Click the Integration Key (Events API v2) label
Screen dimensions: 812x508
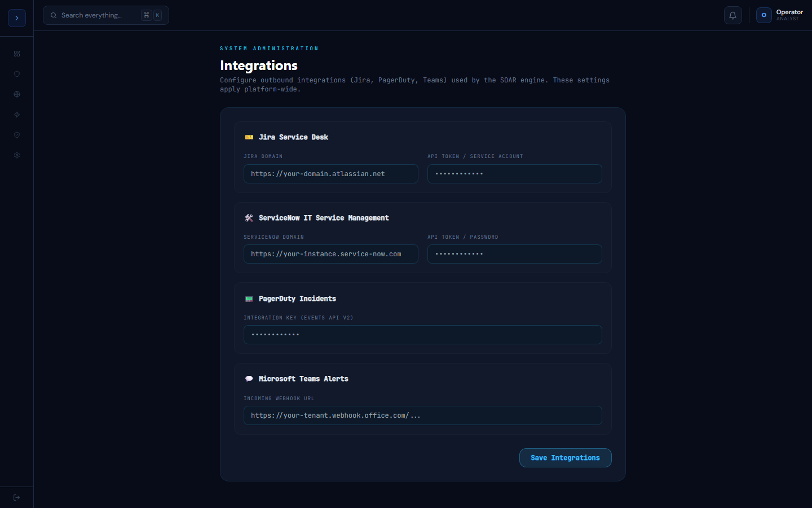(x=298, y=318)
